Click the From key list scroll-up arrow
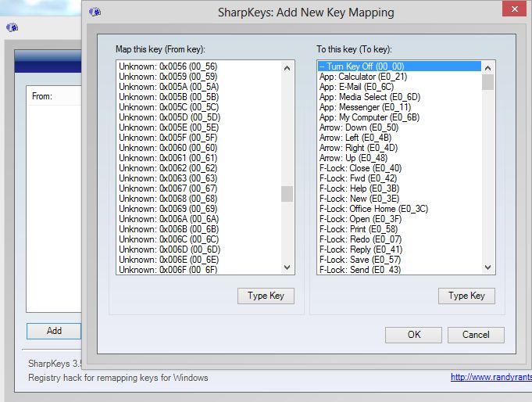532x402 pixels. point(287,68)
